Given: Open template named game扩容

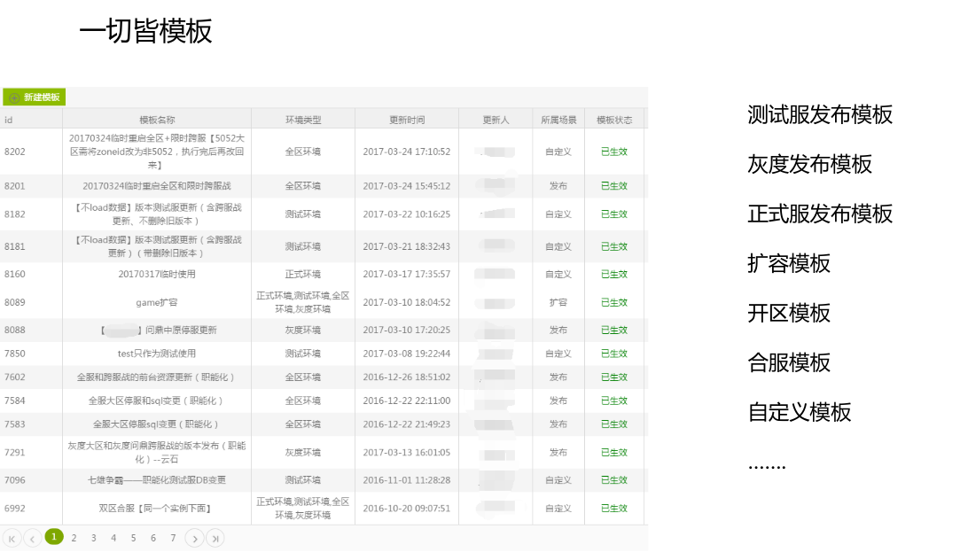Looking at the screenshot, I should point(155,303).
